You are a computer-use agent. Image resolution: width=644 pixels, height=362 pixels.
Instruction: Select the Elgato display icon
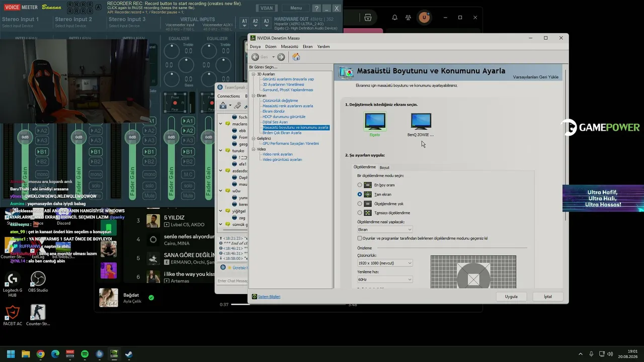[375, 121]
